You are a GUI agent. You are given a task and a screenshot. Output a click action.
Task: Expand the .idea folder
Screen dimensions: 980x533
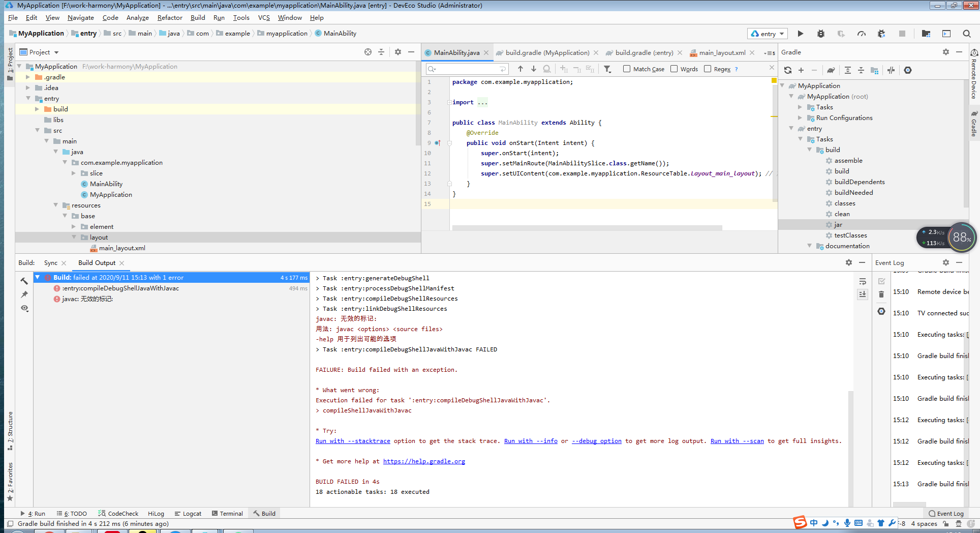click(x=28, y=88)
